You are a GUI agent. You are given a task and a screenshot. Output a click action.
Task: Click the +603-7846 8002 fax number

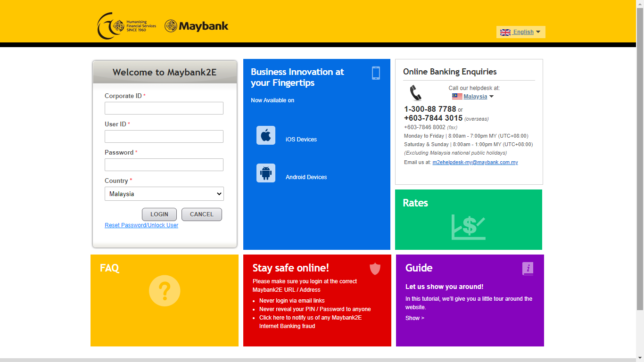click(425, 127)
